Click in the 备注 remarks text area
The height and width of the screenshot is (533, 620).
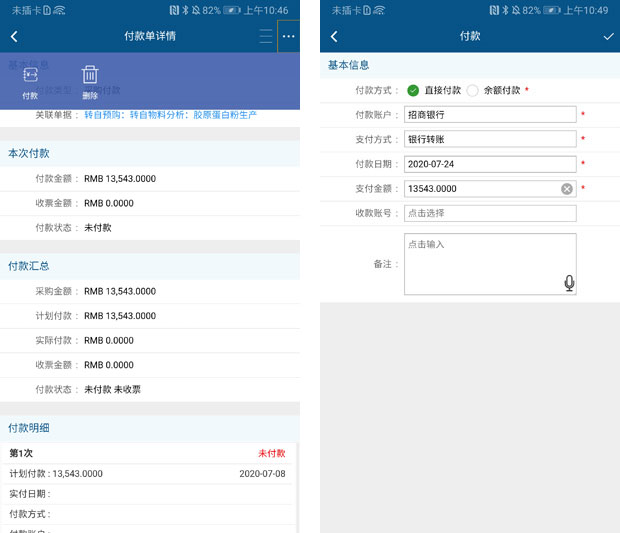(482, 264)
